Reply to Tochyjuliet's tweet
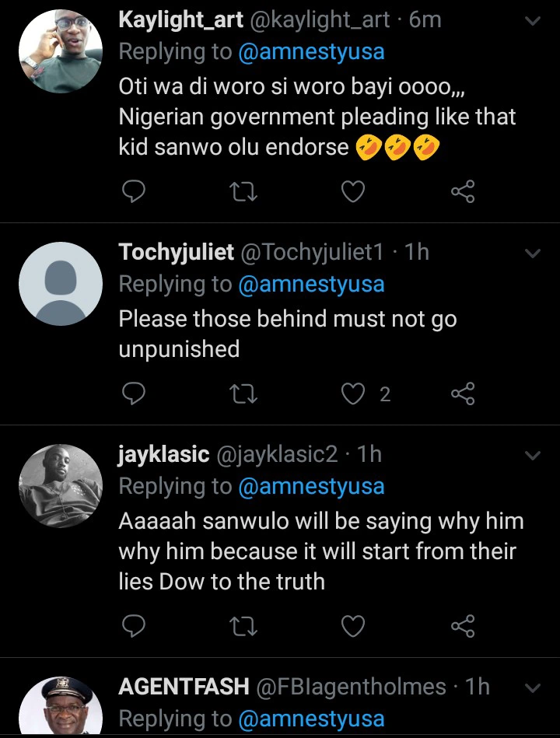 pos(134,394)
